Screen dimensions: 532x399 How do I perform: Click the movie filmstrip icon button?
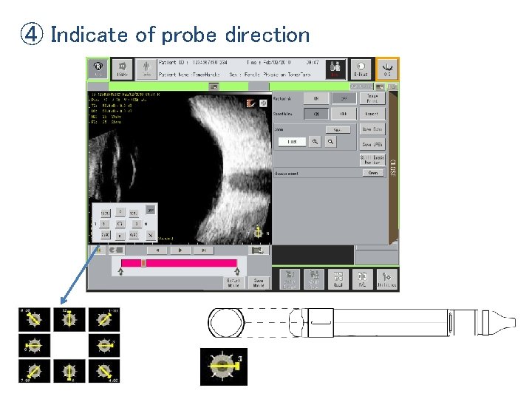258,250
